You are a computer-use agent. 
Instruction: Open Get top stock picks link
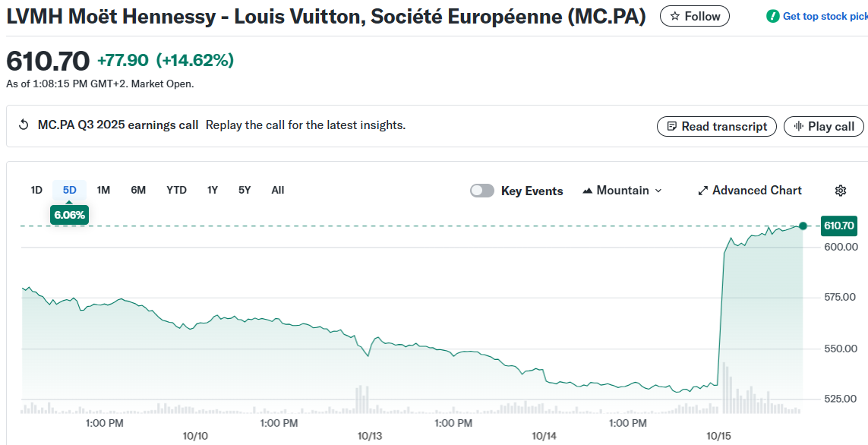tap(825, 16)
